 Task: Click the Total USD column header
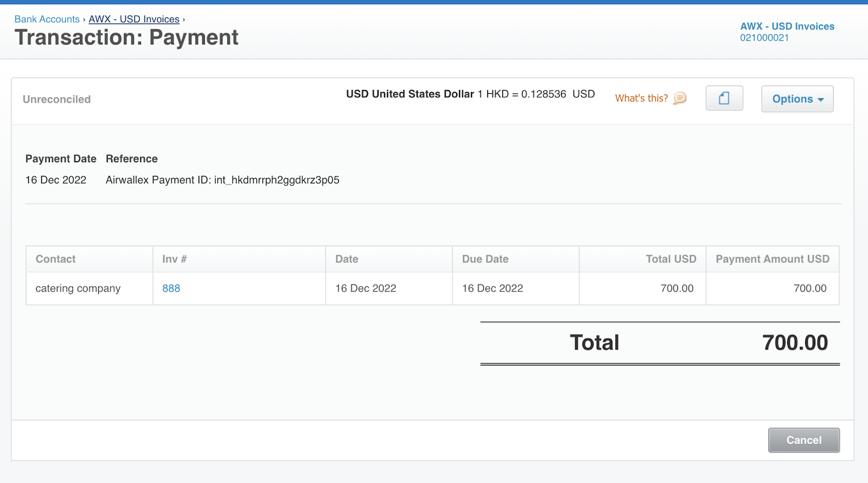(671, 259)
